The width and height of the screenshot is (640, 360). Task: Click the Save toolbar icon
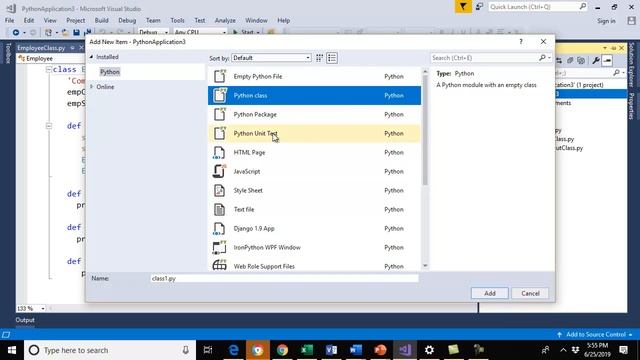[76, 32]
